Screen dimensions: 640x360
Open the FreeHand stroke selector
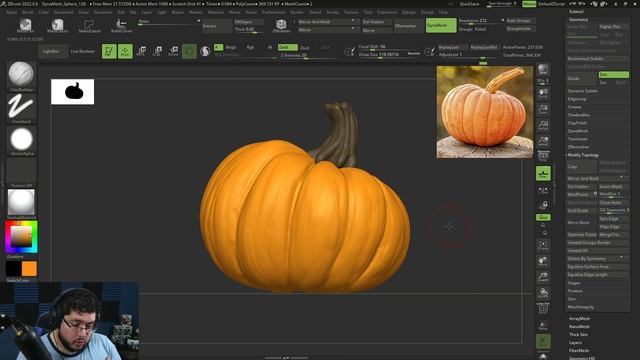pos(21,108)
